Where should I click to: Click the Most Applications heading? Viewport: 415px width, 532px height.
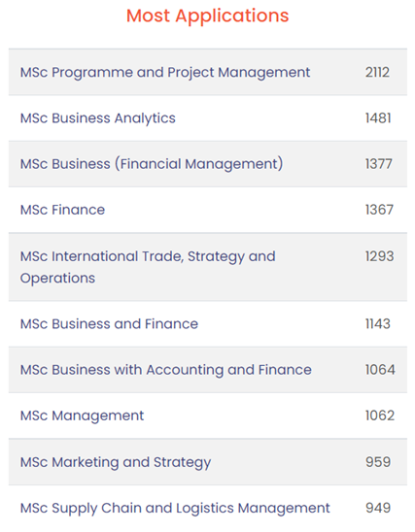[208, 16]
